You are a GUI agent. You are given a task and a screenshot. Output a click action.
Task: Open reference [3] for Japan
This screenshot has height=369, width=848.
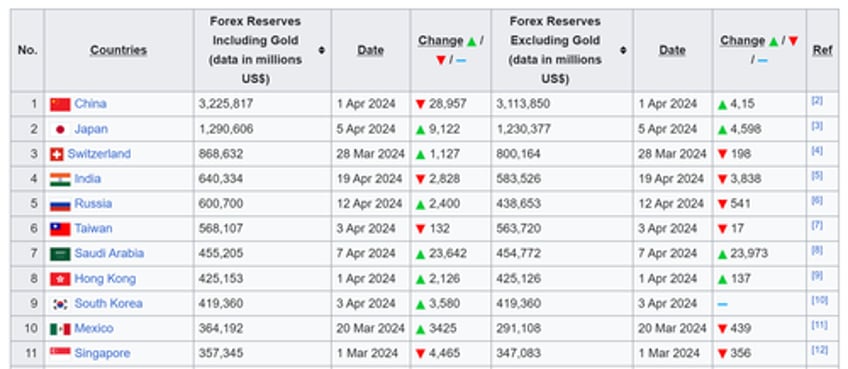817,126
